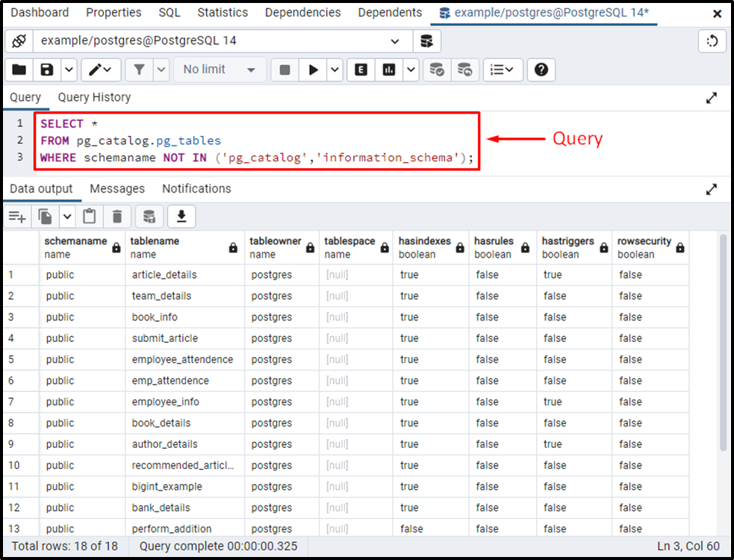Copy rows using the Copy icon
This screenshot has width=734, height=560.
45,216
